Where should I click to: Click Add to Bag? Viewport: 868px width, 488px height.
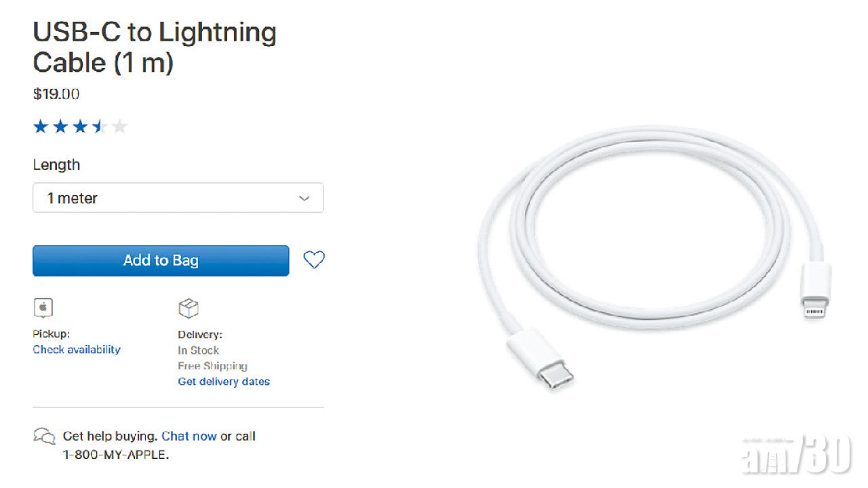coord(161,260)
